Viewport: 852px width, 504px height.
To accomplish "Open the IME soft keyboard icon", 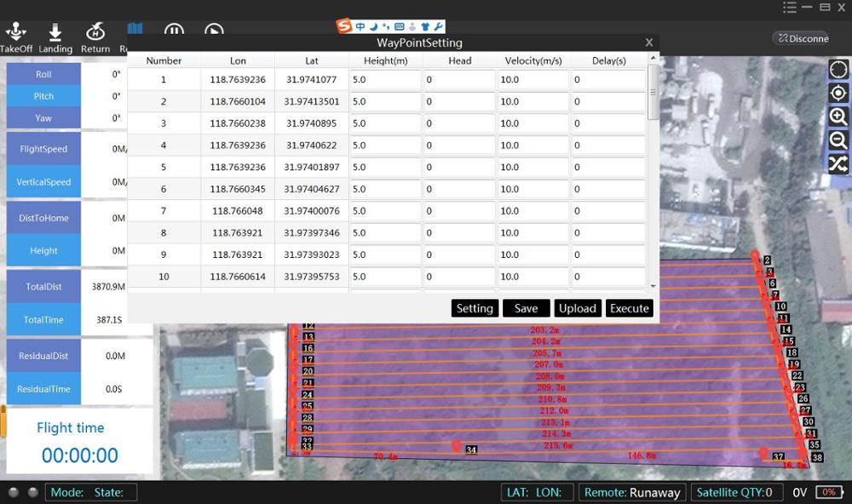I will coord(399,26).
